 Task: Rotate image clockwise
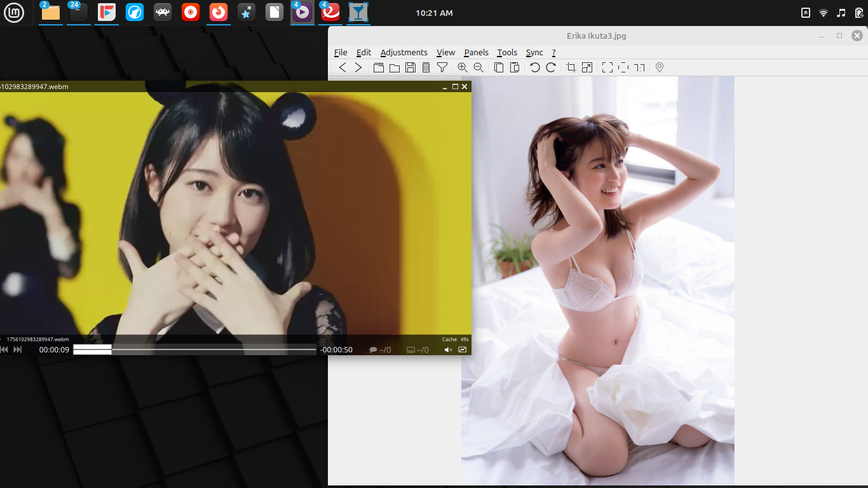[x=551, y=67]
